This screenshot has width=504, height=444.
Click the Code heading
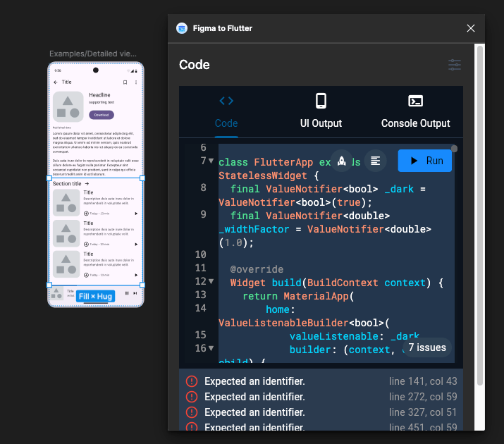coord(195,65)
